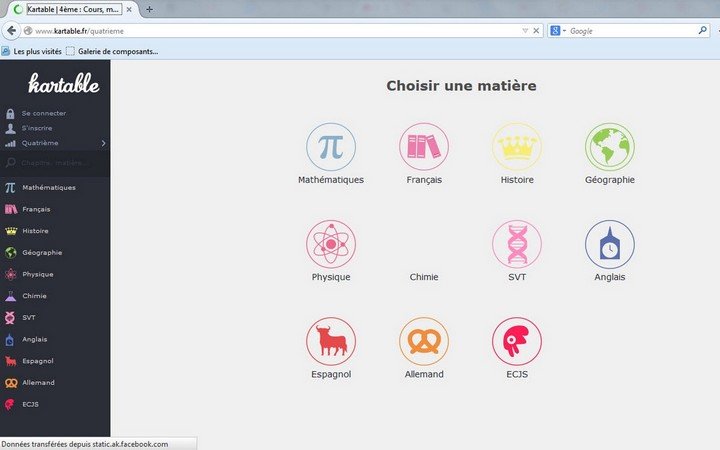Open Espagnol text in sidebar
720x450 pixels.
click(38, 361)
